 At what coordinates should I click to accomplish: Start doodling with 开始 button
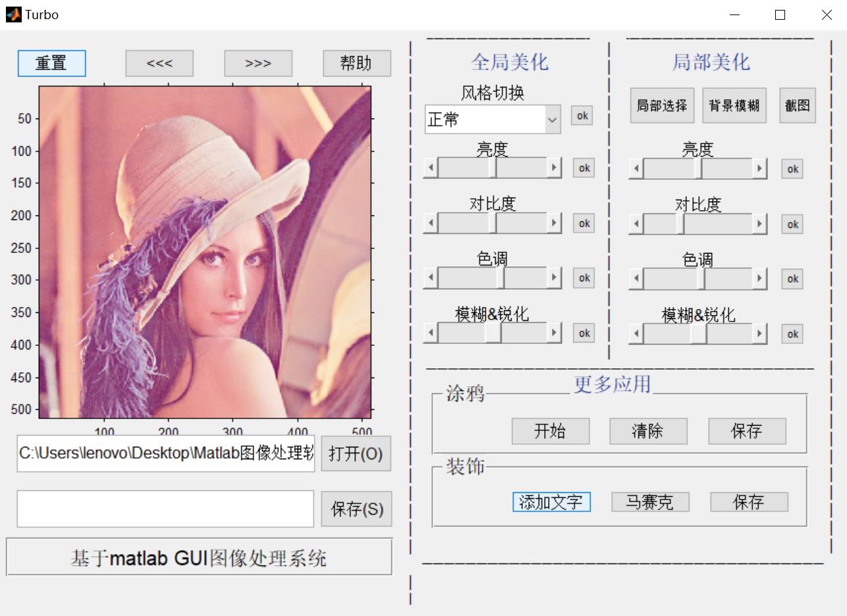tap(551, 431)
